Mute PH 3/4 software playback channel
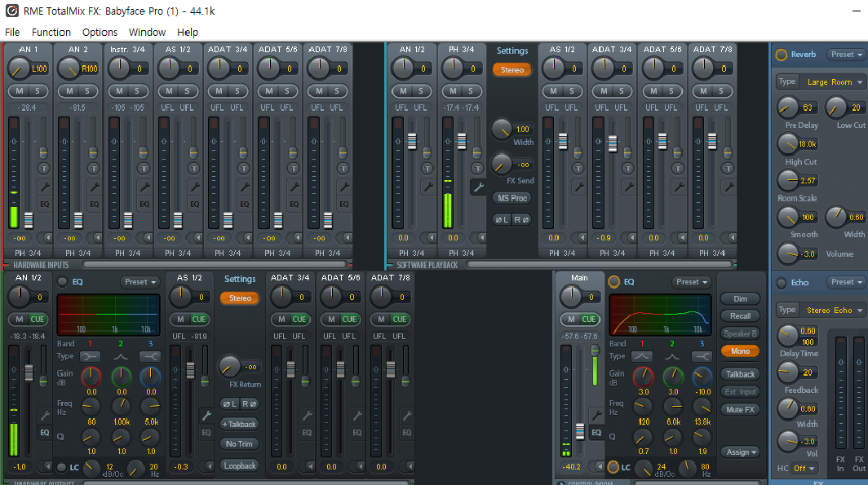Screen dimensions: 868x485 [x=454, y=91]
